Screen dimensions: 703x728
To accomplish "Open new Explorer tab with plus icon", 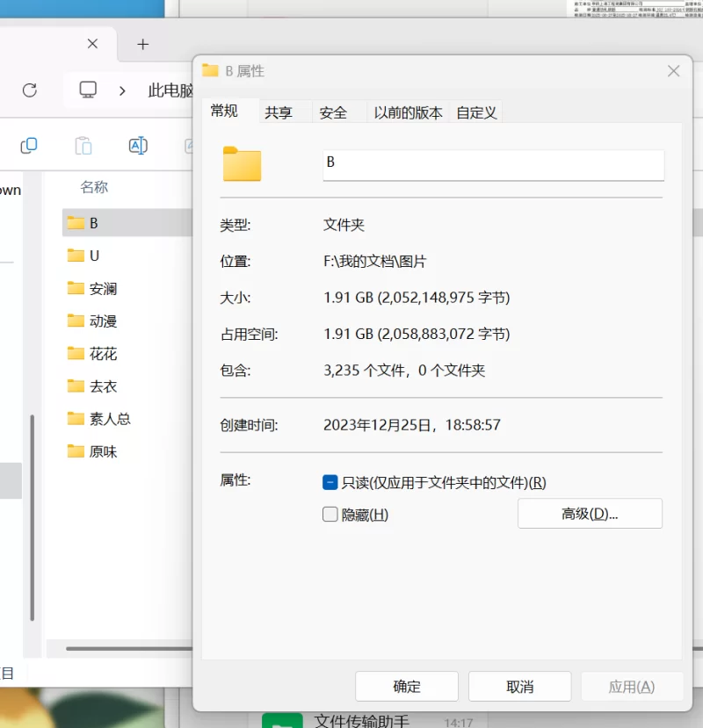I will (143, 44).
